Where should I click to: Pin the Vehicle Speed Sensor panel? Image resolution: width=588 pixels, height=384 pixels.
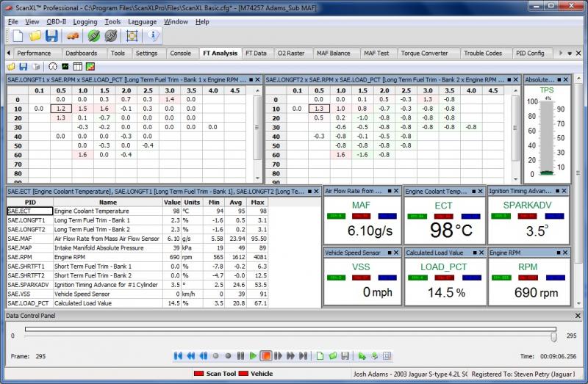point(390,253)
